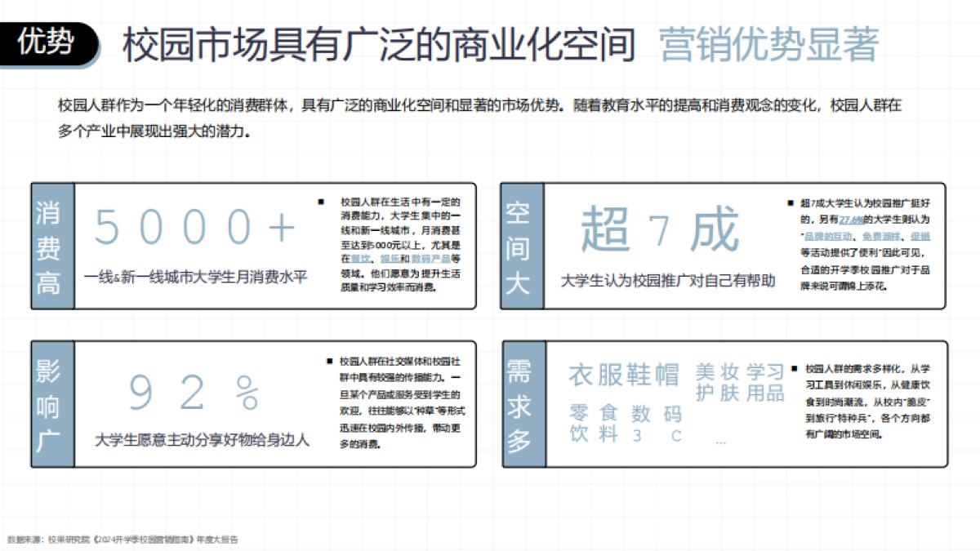
Task: Click the 衣服鞋帽 category tag
Action: [622, 374]
